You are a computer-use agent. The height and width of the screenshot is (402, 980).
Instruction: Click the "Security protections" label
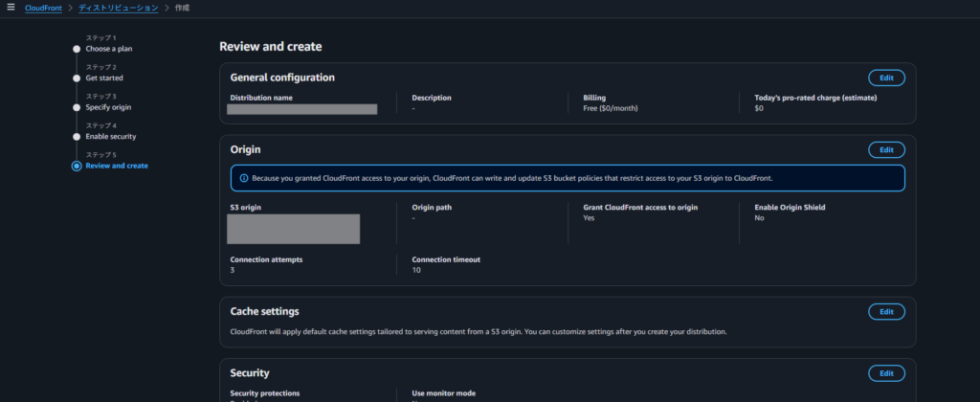(x=265, y=393)
